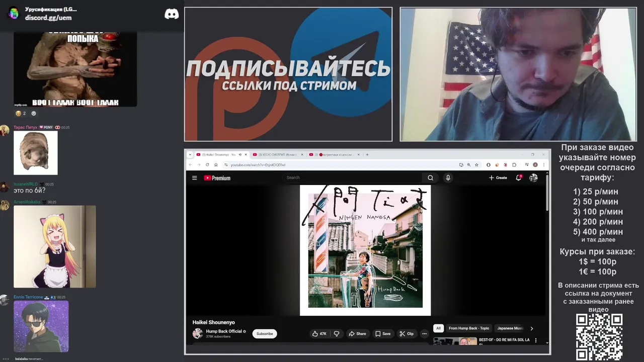Go forward in the Chrome browser

198,165
